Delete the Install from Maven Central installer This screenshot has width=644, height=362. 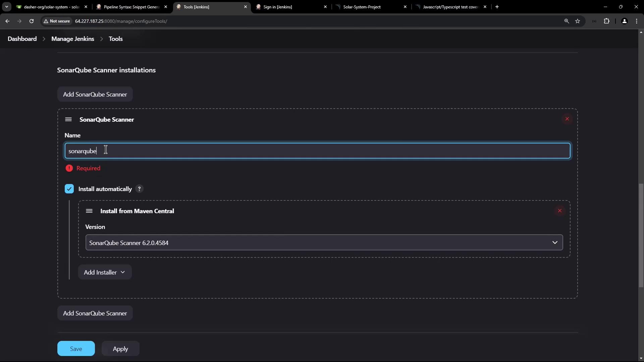[559, 211]
